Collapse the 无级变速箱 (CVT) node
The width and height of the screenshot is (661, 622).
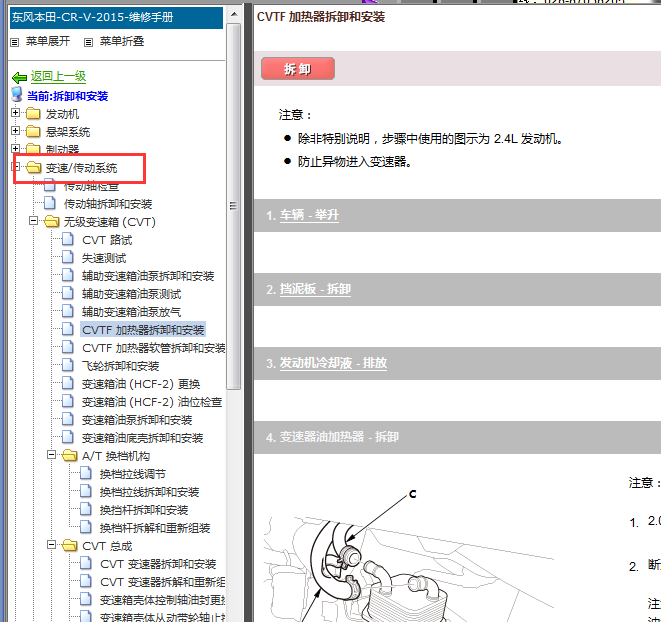33,221
